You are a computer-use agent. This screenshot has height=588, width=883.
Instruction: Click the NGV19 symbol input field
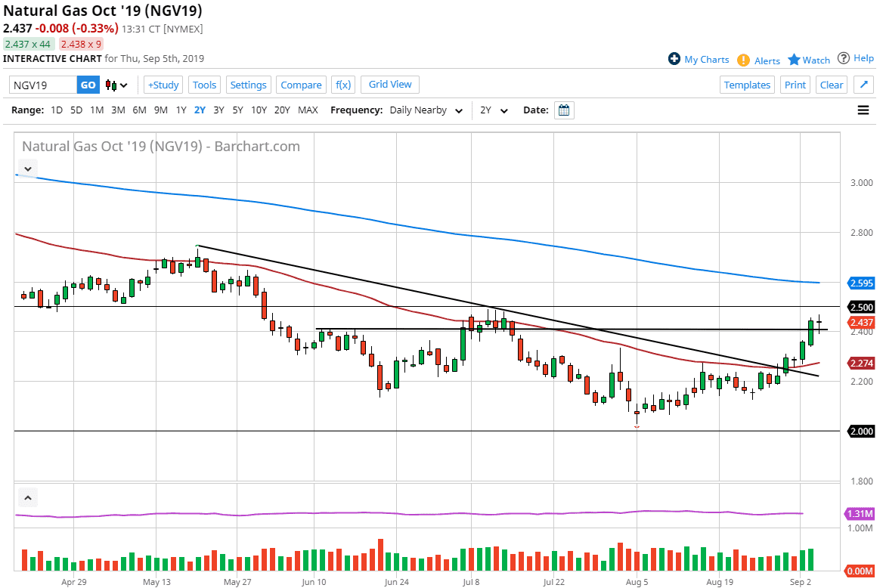pyautogui.click(x=43, y=85)
